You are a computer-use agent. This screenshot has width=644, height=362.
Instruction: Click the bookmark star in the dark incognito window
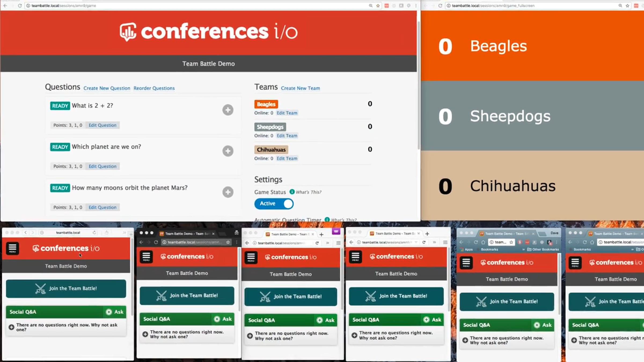(228, 242)
